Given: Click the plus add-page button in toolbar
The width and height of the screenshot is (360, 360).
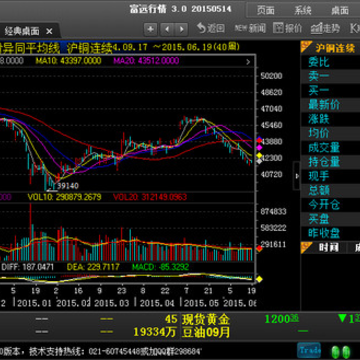Looking at the screenshot, I should 150,29.
